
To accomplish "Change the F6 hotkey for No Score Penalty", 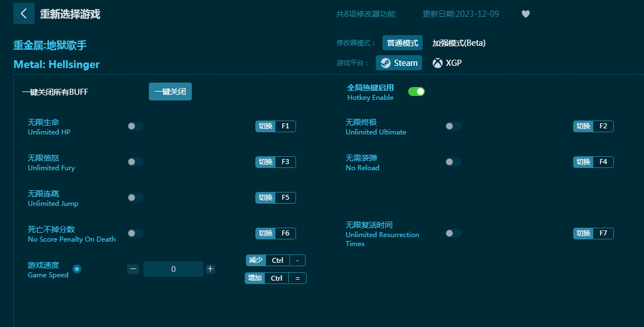I will coord(275,233).
